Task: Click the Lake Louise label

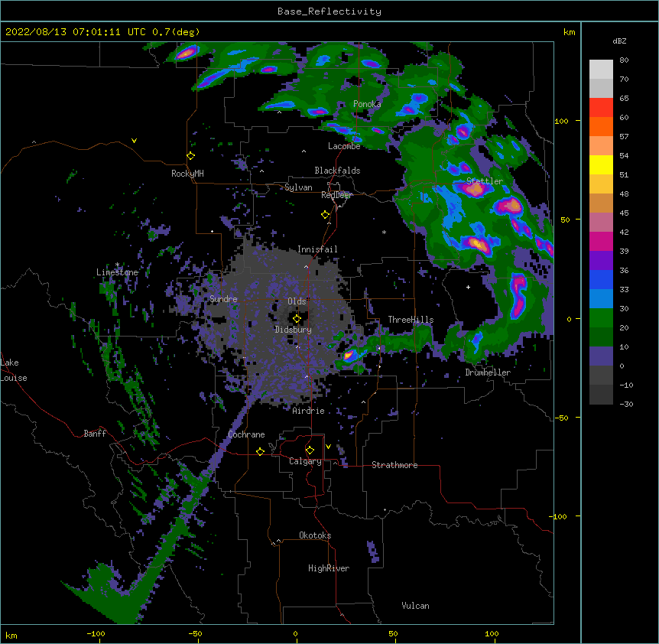Action: tap(14, 370)
